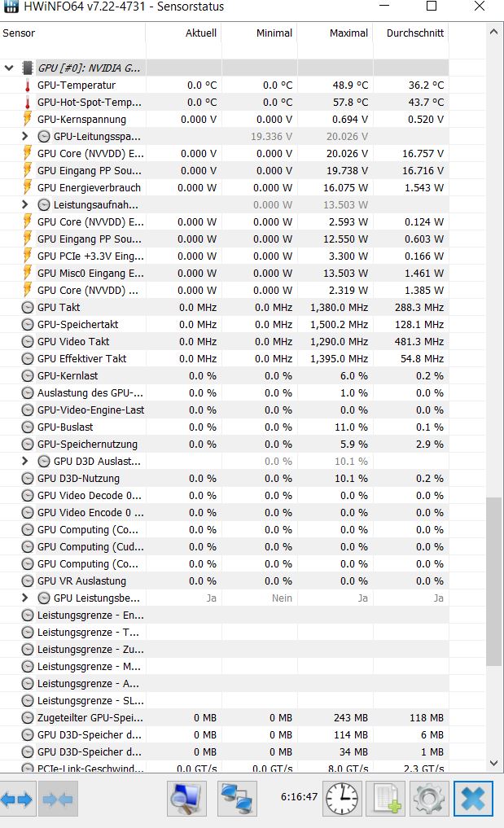Screen dimensions: 504x828
Task: Click the lightning icon beside GPU PCIe +3.3V
Action: pos(28,256)
